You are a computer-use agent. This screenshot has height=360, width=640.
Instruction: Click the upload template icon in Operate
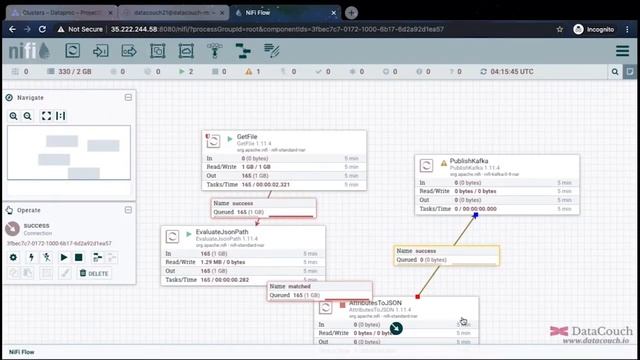[112, 257]
